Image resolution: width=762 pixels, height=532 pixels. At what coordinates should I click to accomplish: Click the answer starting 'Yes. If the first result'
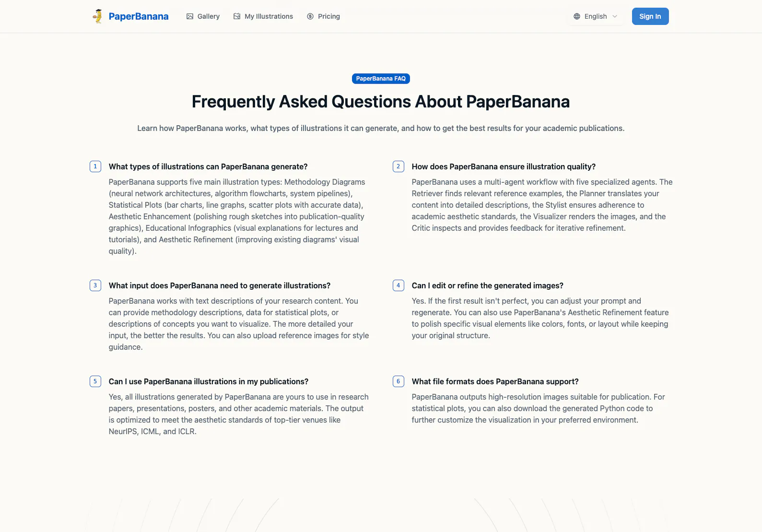(540, 318)
